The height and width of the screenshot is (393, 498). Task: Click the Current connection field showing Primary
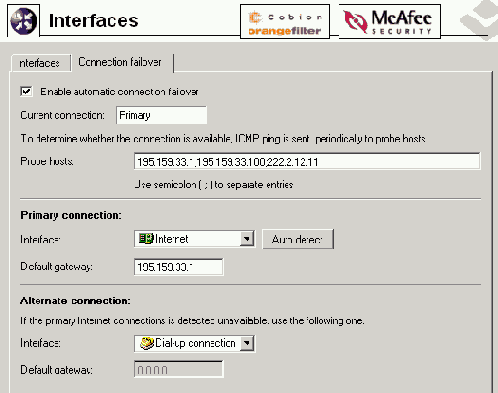pos(161,115)
